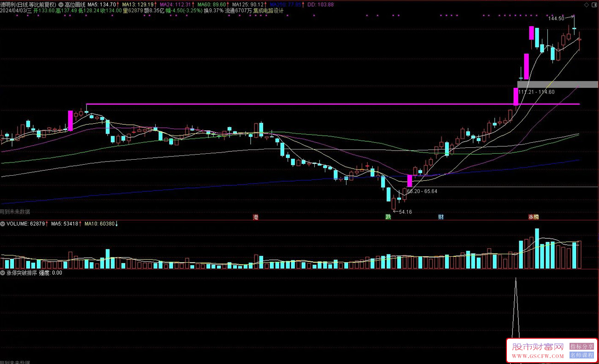Click the stock title 德明利(日线,等比前复权)
The width and height of the screenshot is (599, 364).
click(x=28, y=5)
